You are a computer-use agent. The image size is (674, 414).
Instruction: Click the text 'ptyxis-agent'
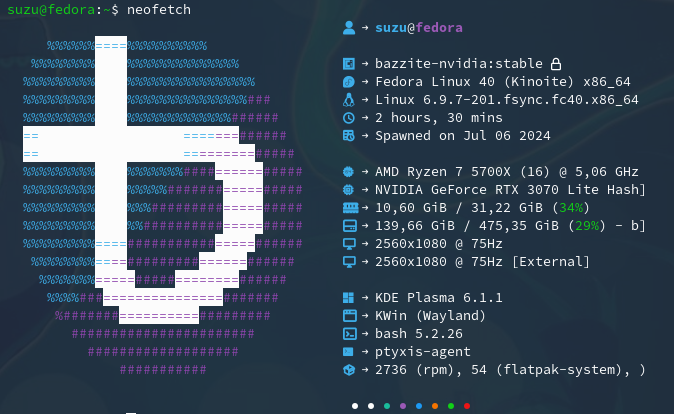point(423,352)
